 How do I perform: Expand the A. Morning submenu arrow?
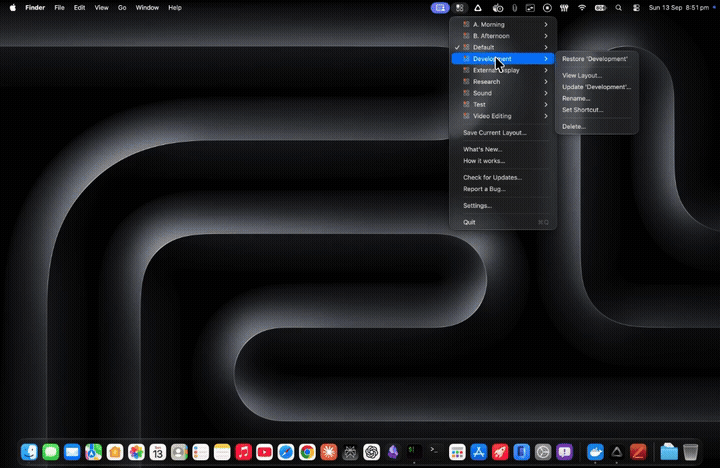[x=546, y=24]
